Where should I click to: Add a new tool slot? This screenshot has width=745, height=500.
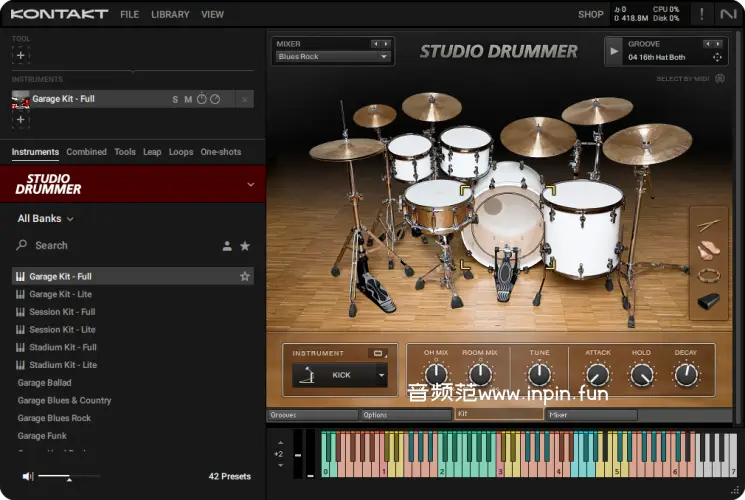point(21,55)
